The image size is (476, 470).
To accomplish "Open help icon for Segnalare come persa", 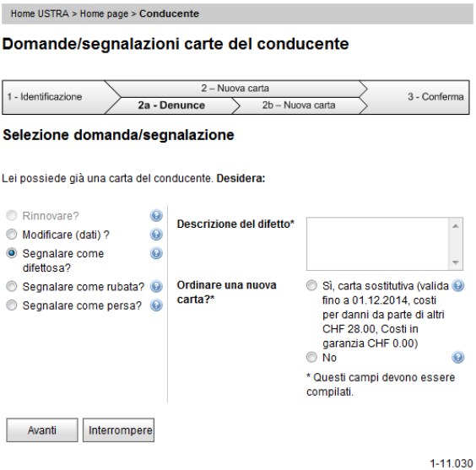I will [x=156, y=305].
